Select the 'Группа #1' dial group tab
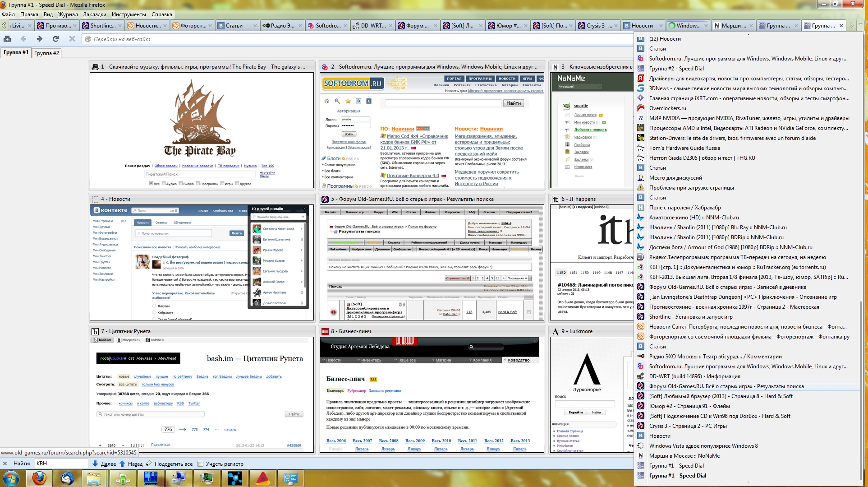This screenshot has width=868, height=487. point(16,52)
